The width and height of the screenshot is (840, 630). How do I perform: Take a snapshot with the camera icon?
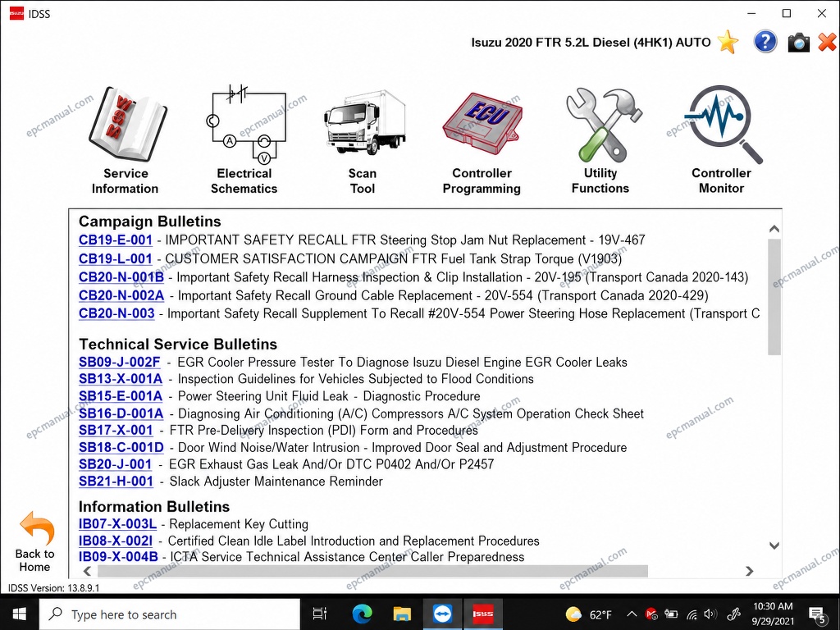[798, 43]
